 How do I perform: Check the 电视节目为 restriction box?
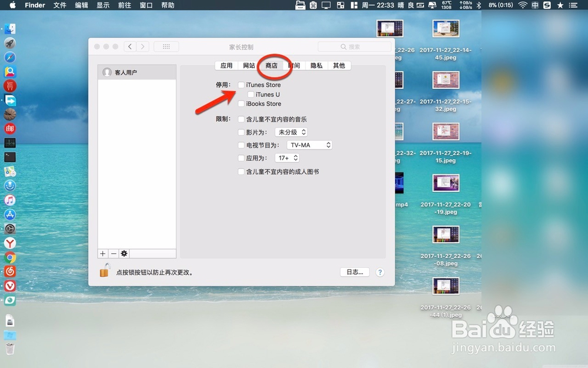click(241, 145)
